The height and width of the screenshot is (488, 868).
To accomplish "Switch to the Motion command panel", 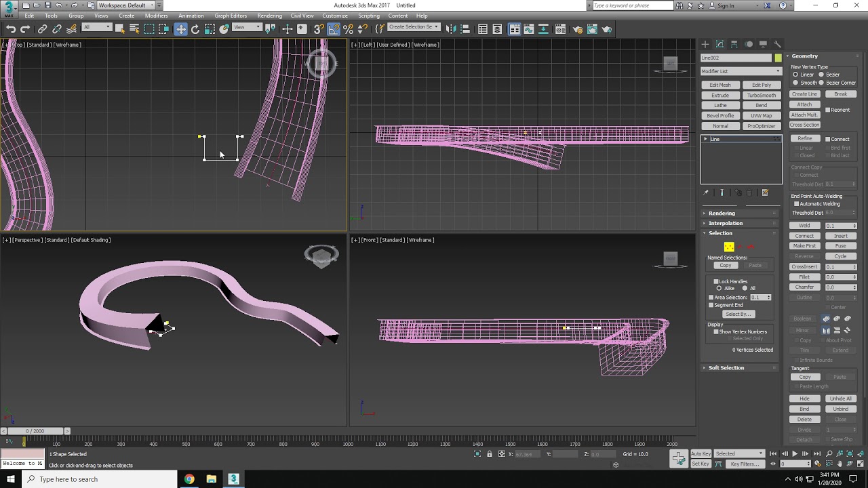I will (x=749, y=44).
